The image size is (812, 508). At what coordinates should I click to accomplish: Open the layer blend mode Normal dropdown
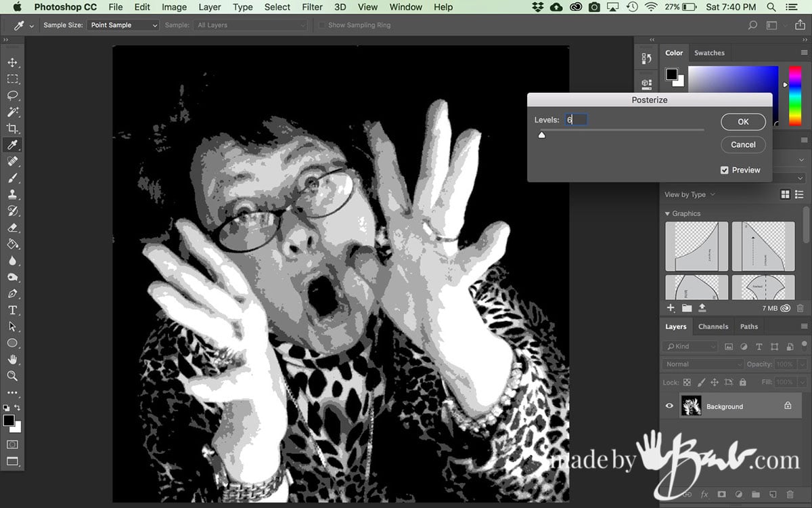click(x=702, y=364)
